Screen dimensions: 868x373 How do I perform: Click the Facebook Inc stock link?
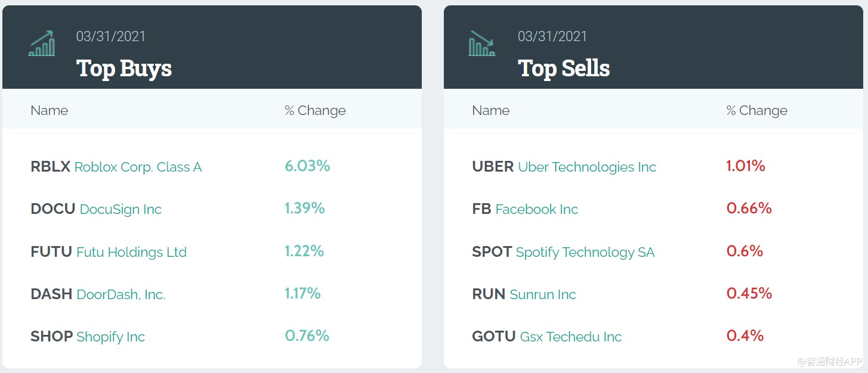536,209
